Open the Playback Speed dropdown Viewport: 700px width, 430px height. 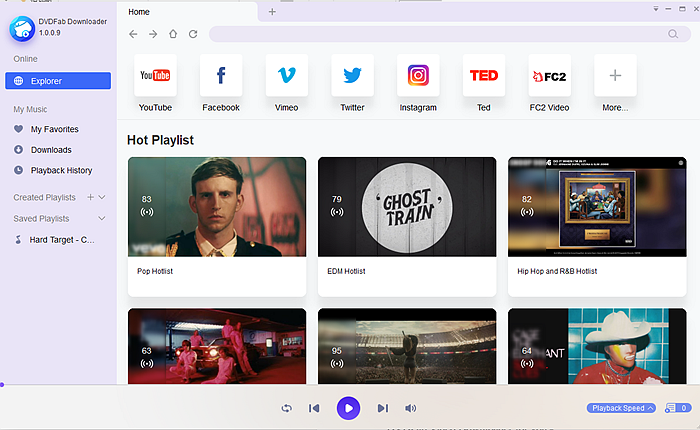coord(621,408)
